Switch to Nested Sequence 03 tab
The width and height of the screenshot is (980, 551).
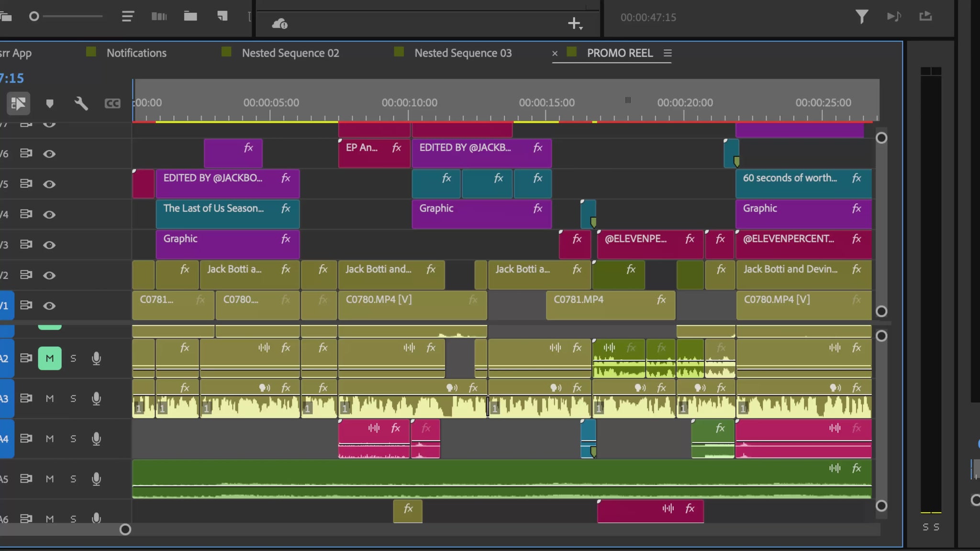463,53
